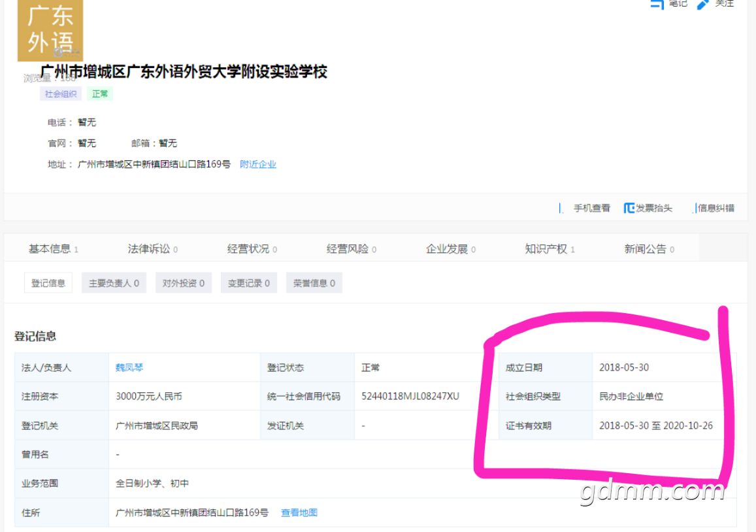Image resolution: width=756 pixels, height=532 pixels.
Task: Select the 荣誉信息 0 sub-tab
Action: (x=314, y=282)
